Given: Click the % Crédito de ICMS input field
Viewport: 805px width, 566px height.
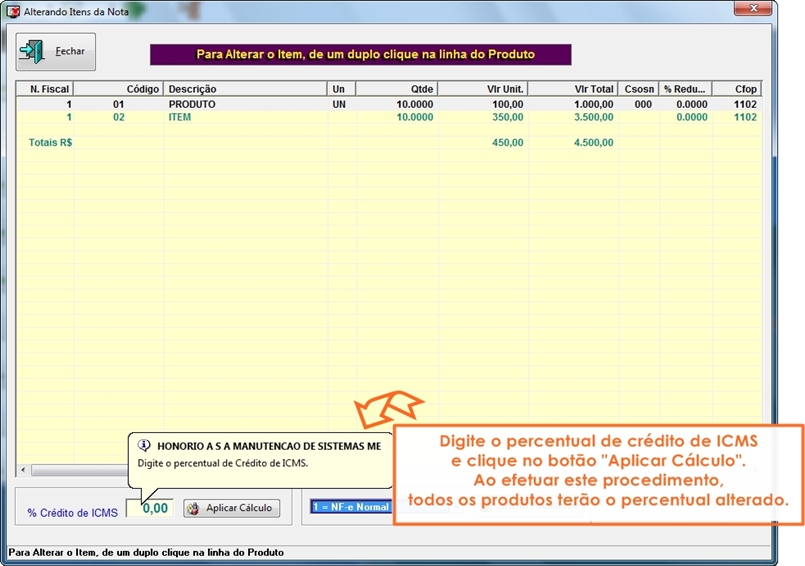Looking at the screenshot, I should click(150, 508).
